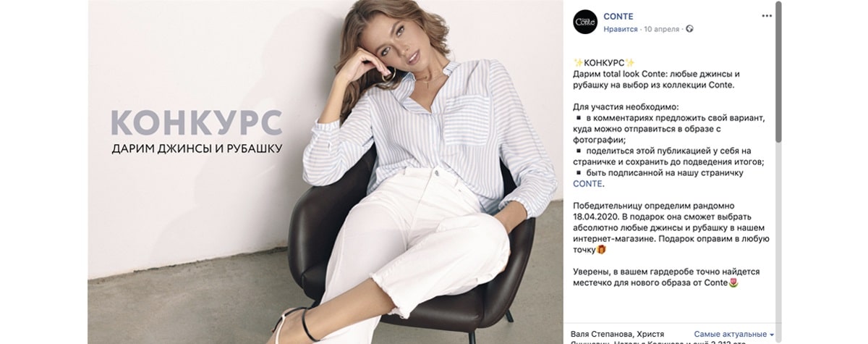Open the 10 апреля post date link
868x344 pixels.
click(x=662, y=29)
